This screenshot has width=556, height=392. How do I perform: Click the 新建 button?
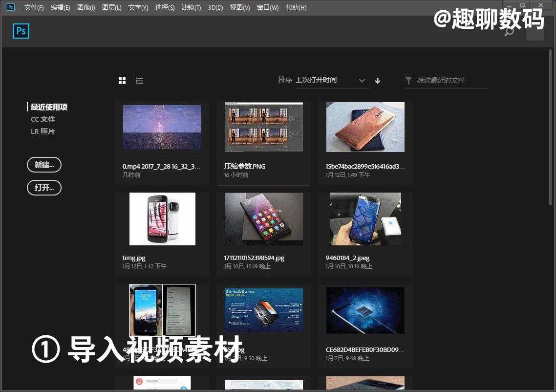(44, 165)
